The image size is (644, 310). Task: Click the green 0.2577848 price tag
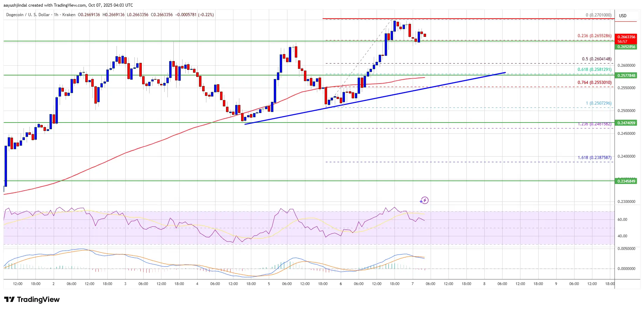pos(626,75)
